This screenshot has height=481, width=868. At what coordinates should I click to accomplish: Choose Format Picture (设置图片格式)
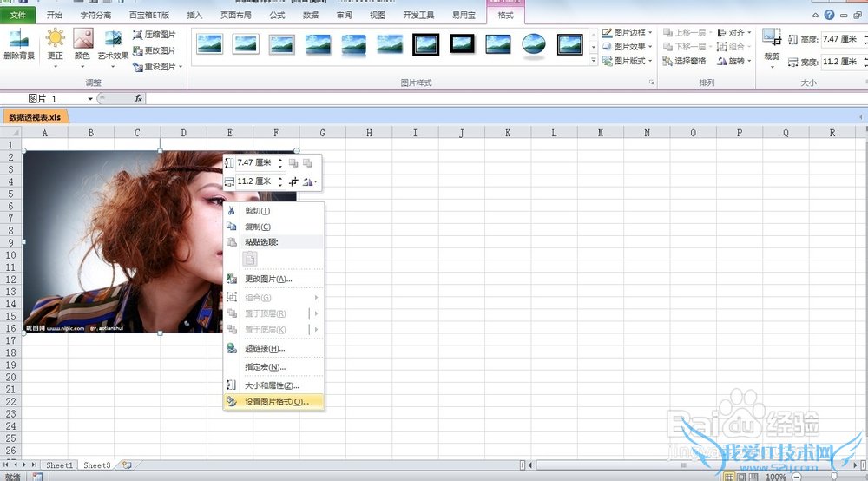[273, 402]
